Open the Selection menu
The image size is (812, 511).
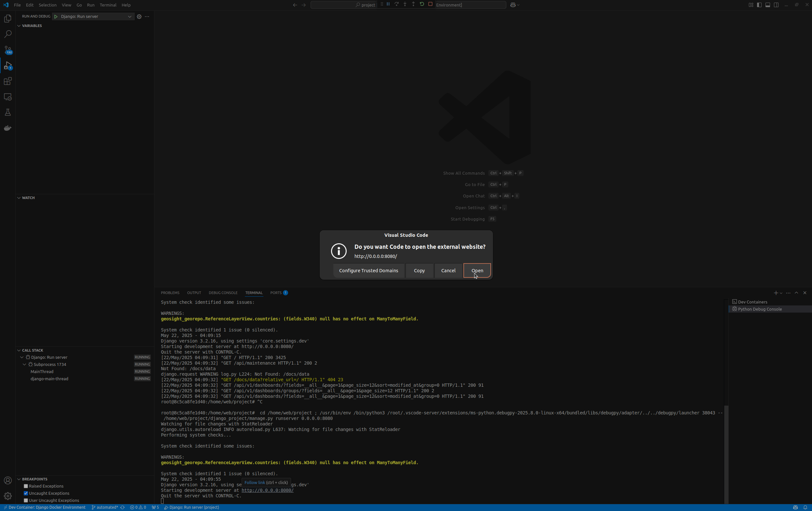47,5
